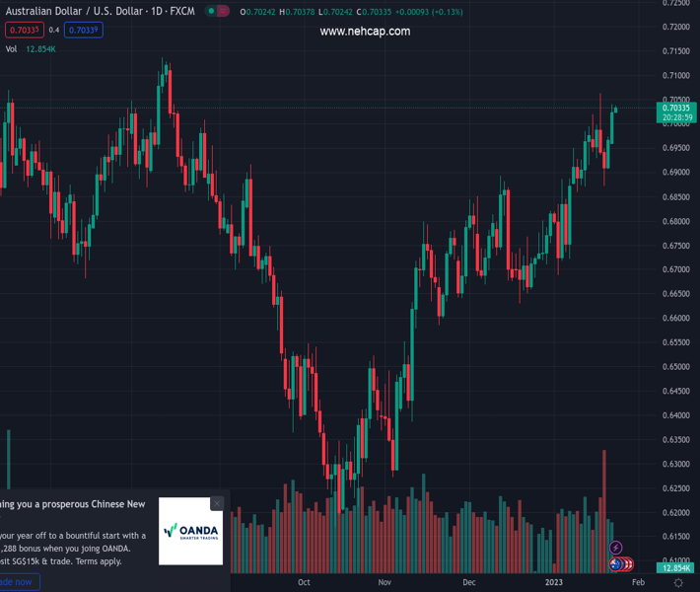700x592 pixels.
Task: Close the OANDA advertisement popup
Action: [217, 503]
